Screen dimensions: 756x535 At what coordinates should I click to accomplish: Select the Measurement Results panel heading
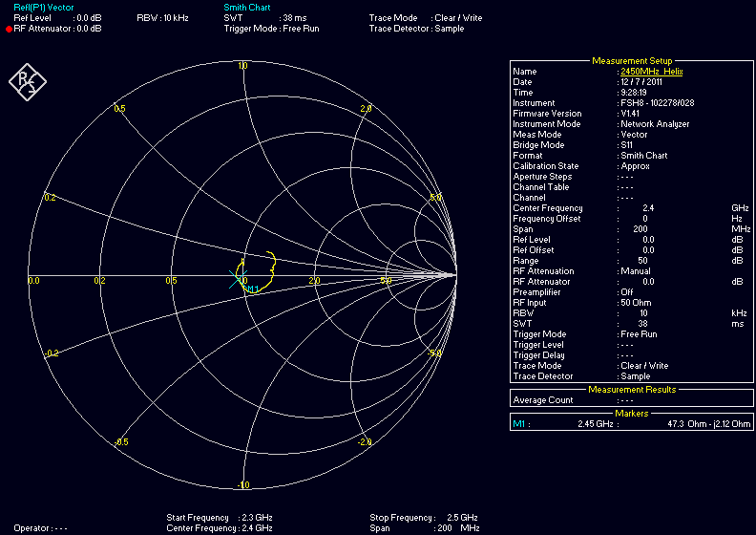pos(632,390)
